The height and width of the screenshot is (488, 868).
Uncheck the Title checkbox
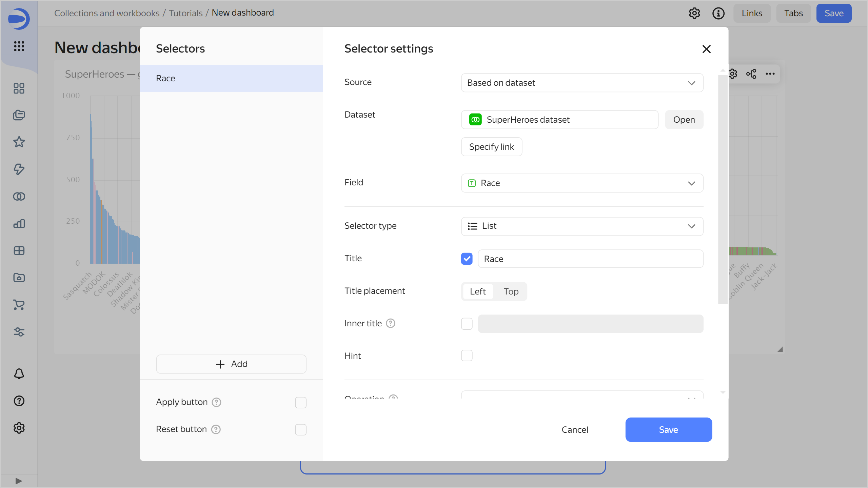click(x=467, y=259)
